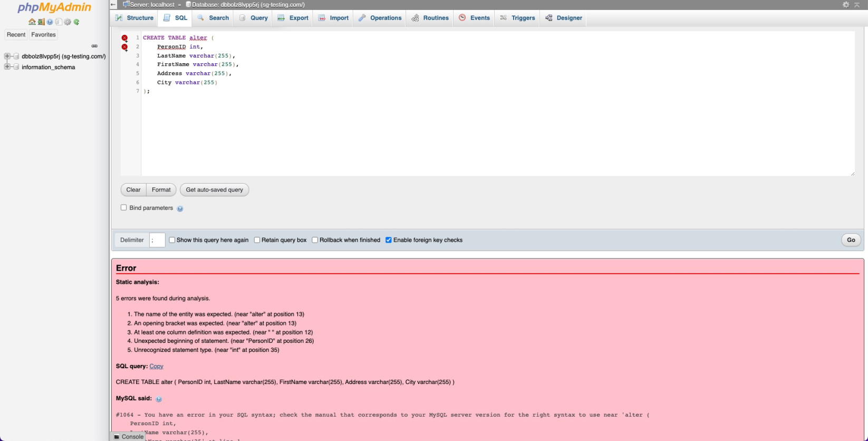
Task: Uncheck Enable foreign key checks
Action: click(389, 240)
